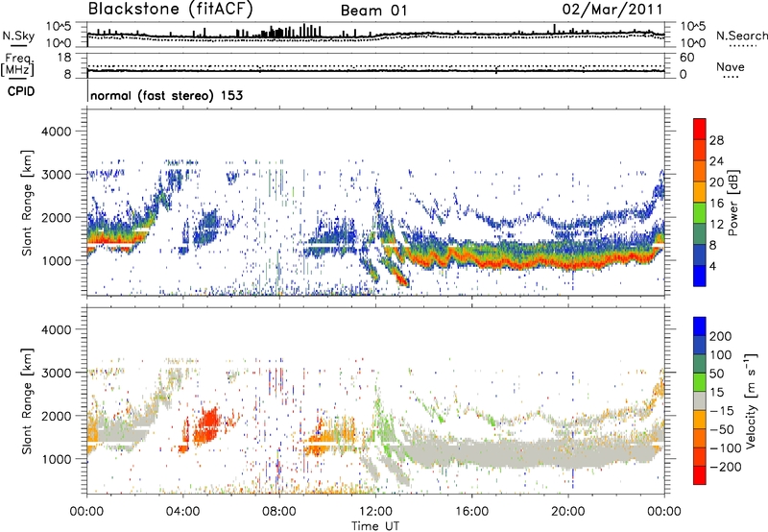Select the N.Search legend label
This screenshot has height=532, width=768.
(x=741, y=36)
